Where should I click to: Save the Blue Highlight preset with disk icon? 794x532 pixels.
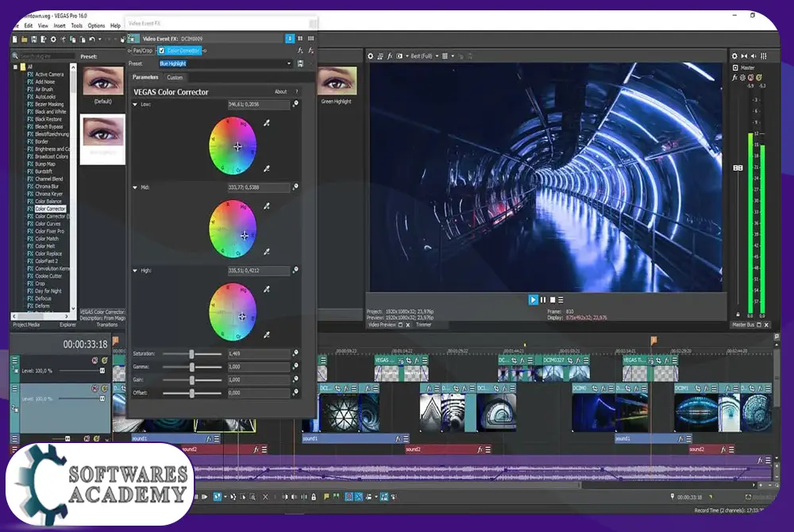[x=300, y=64]
